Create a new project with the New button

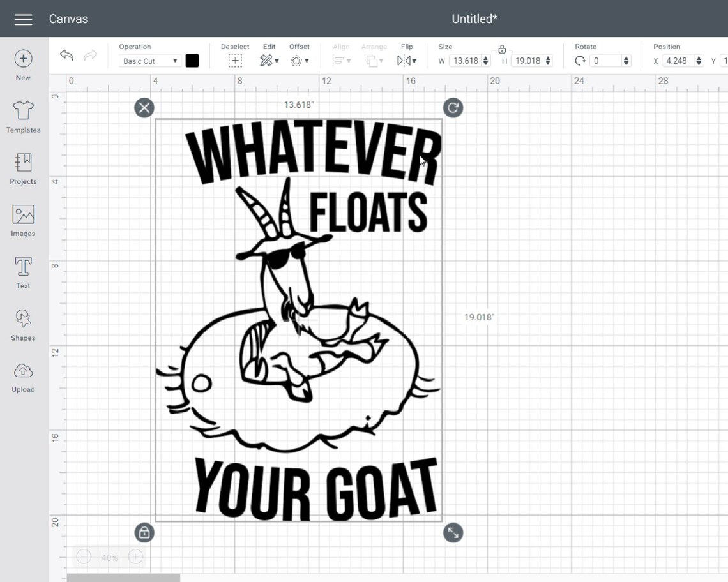click(23, 64)
